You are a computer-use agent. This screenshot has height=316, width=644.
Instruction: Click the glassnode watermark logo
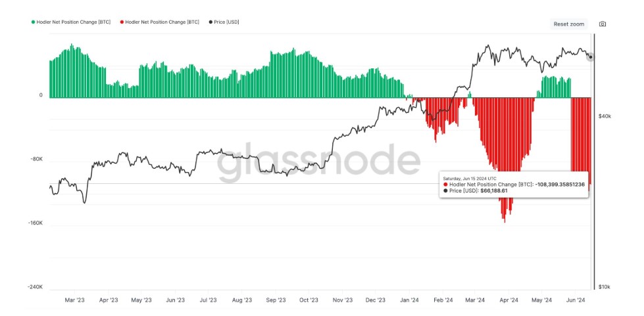pos(318,160)
